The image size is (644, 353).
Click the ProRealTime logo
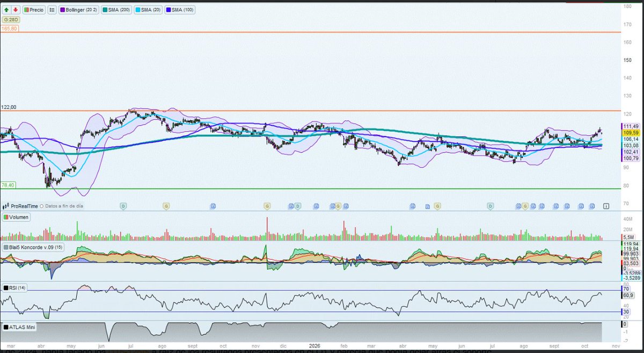tap(21, 206)
